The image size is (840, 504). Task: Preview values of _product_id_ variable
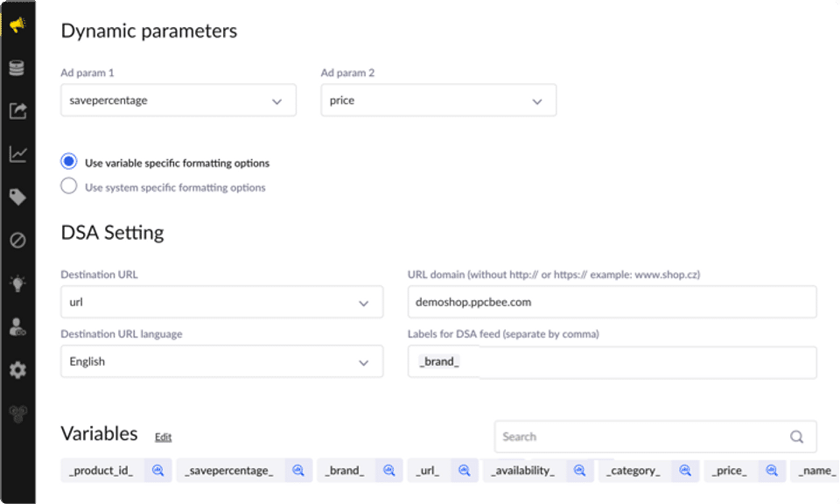coord(158,470)
